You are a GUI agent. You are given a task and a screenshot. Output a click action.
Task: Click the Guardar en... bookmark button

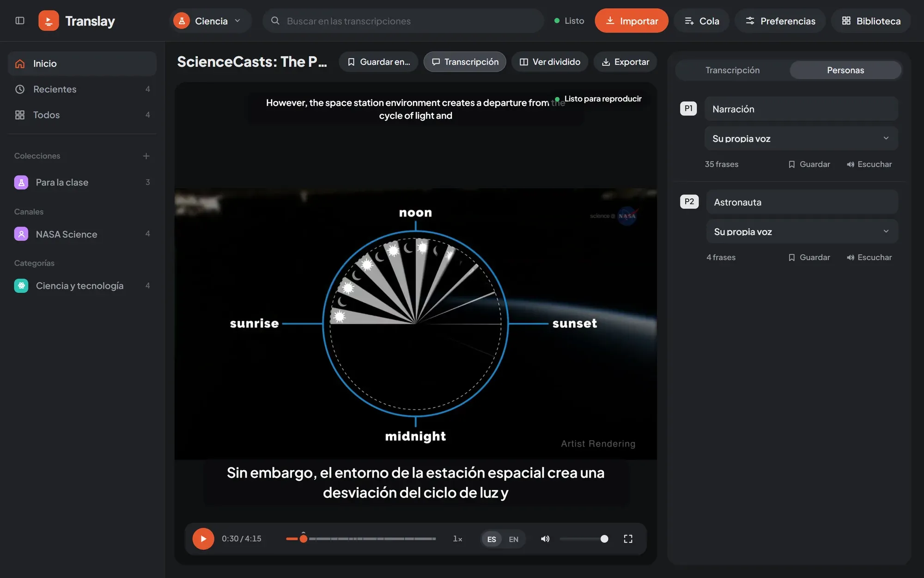[x=378, y=62]
